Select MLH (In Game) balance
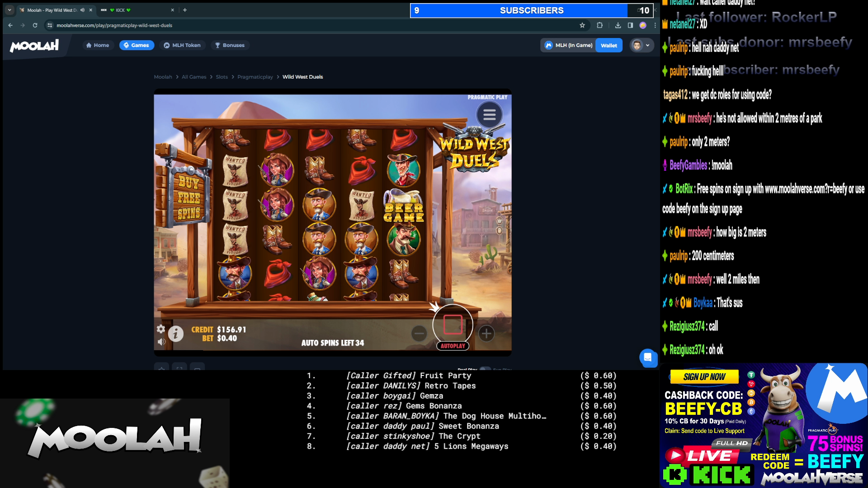 coord(568,45)
